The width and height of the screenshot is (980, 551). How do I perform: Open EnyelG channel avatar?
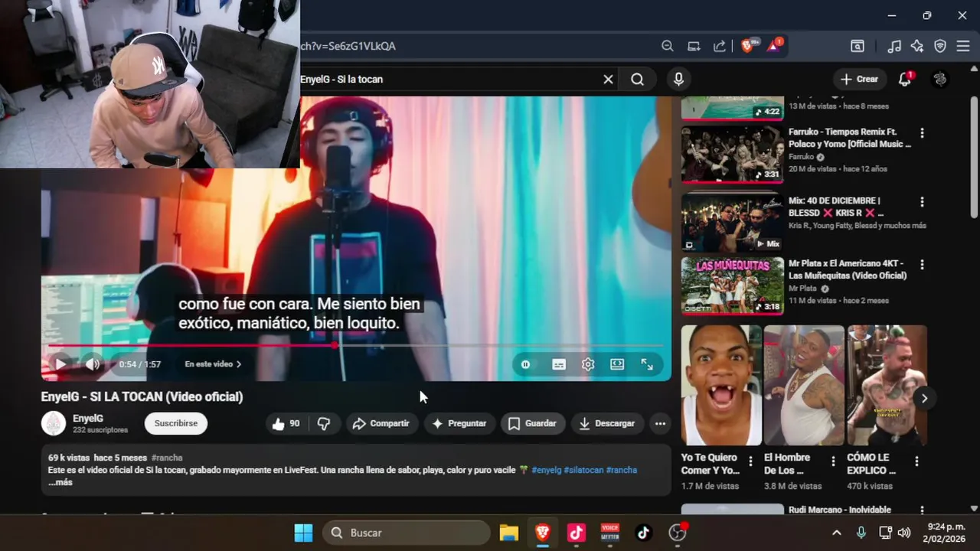pos(54,423)
